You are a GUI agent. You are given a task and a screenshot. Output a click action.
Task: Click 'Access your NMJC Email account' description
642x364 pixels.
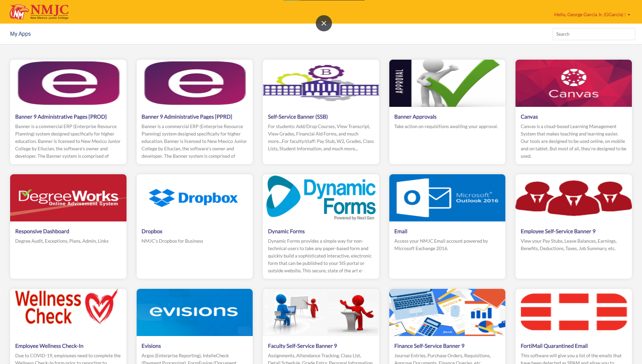[x=441, y=245]
